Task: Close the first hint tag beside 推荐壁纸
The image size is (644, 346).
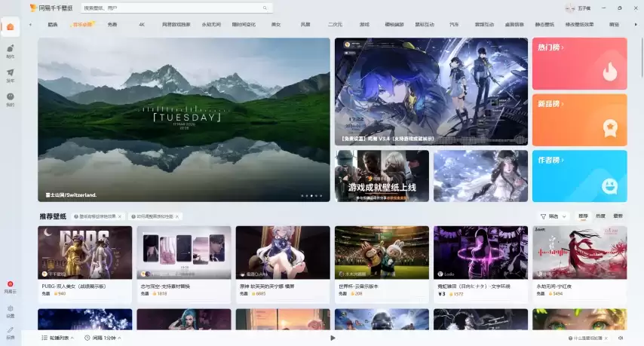Action: coord(119,216)
